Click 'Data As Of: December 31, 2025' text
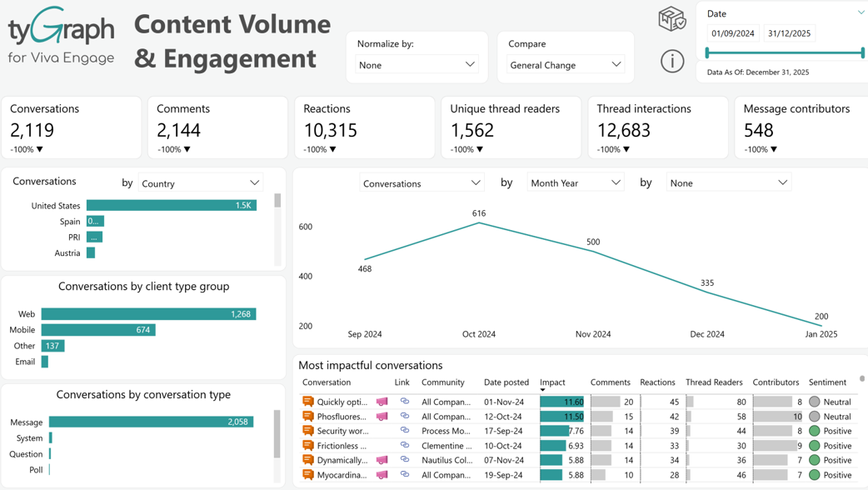Image resolution: width=868 pixels, height=490 pixels. point(758,72)
